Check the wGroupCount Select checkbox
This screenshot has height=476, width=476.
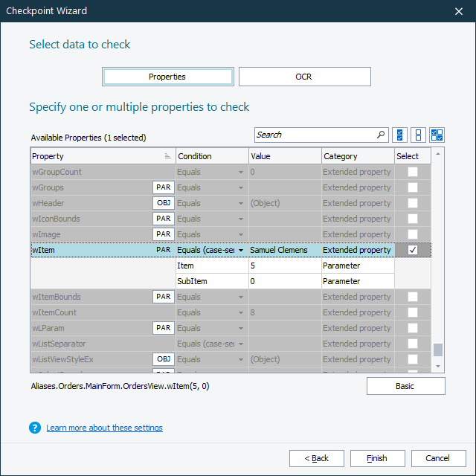(x=412, y=172)
